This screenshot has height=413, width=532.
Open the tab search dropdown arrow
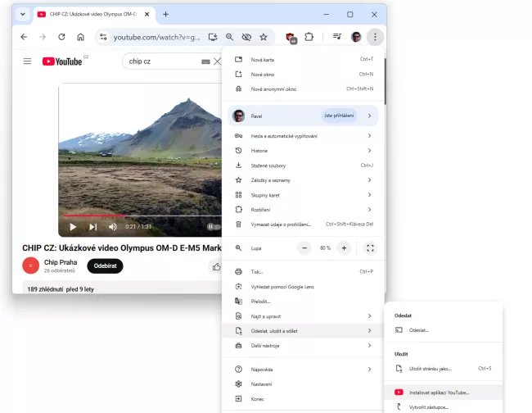pyautogui.click(x=22, y=14)
